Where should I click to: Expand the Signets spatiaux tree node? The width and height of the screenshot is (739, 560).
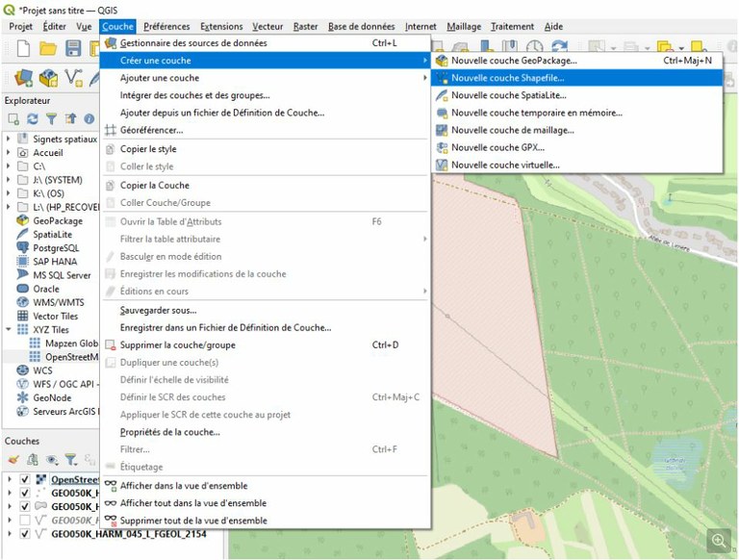pos(10,139)
